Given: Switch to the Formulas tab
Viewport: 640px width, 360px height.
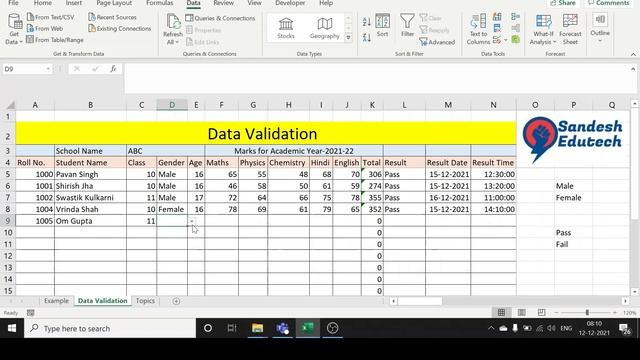Looking at the screenshot, I should click(x=159, y=3).
